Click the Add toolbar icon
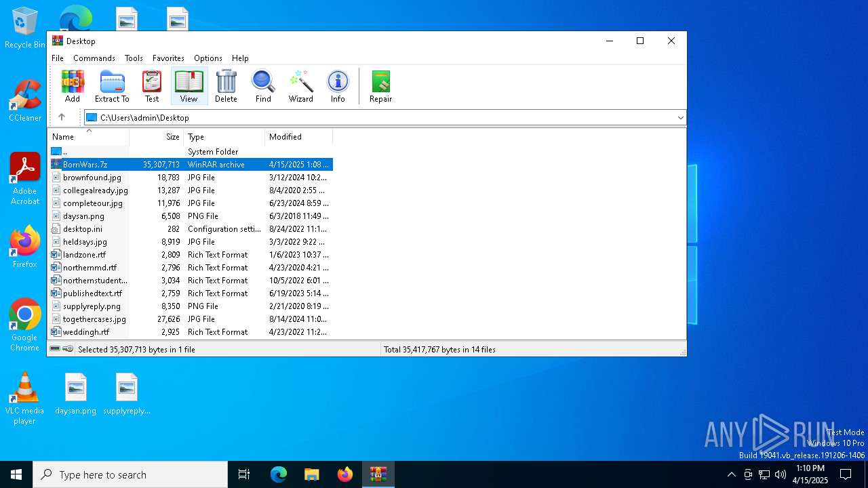This screenshot has width=868, height=488. pos(73,86)
